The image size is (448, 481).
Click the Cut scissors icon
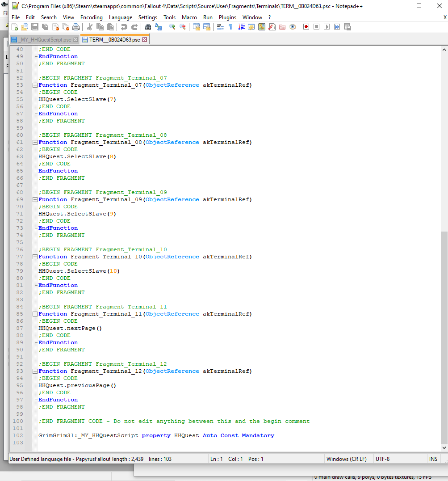90,27
